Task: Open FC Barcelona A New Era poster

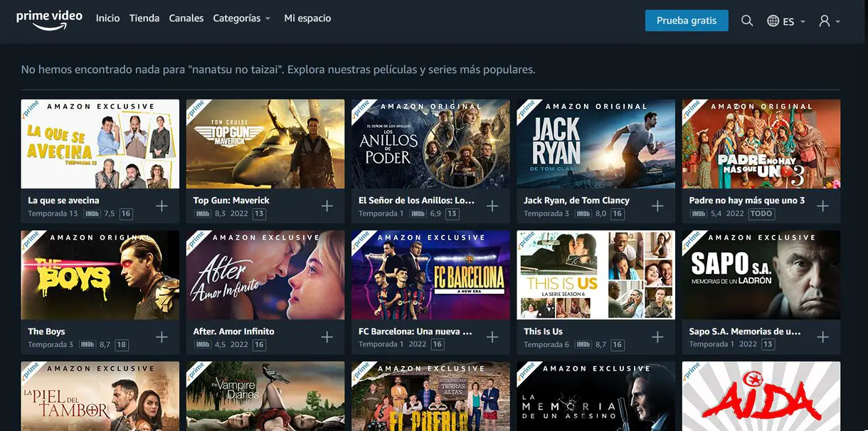Action: (430, 275)
